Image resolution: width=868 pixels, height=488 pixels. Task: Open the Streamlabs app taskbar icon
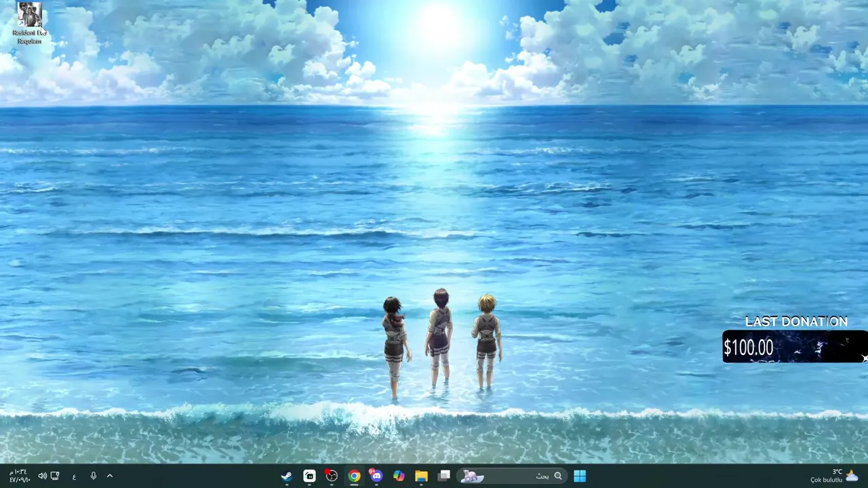(309, 476)
